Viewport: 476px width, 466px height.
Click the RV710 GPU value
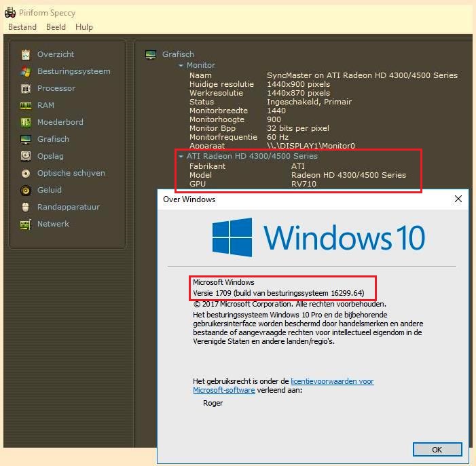(304, 184)
